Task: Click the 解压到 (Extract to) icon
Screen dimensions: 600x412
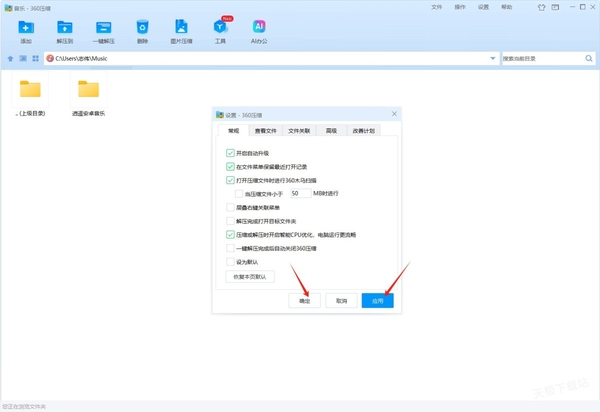Action: coord(65,28)
